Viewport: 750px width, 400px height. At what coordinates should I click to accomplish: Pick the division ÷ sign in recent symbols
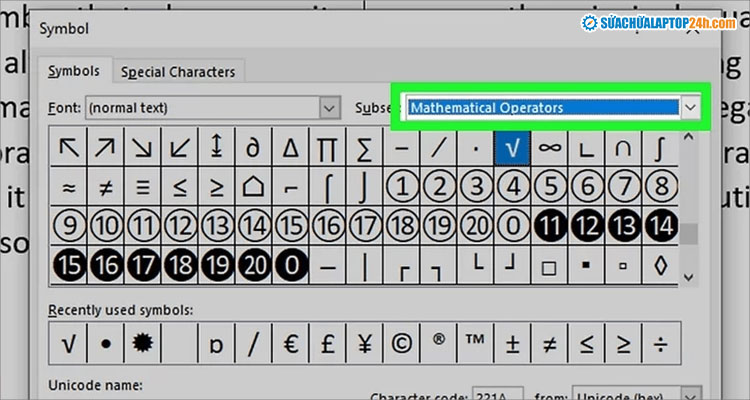(661, 344)
